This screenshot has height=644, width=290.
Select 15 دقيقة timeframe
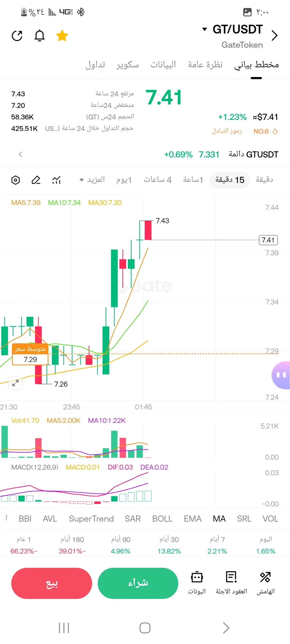[x=230, y=180]
